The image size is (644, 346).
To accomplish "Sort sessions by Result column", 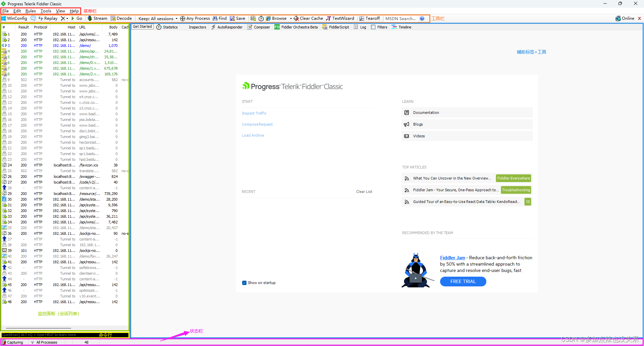I will 23,27.
